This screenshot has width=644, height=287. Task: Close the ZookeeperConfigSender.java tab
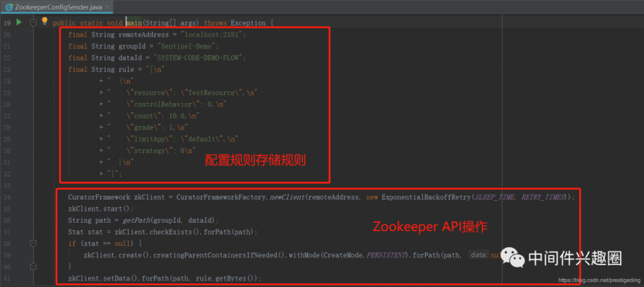point(107,7)
